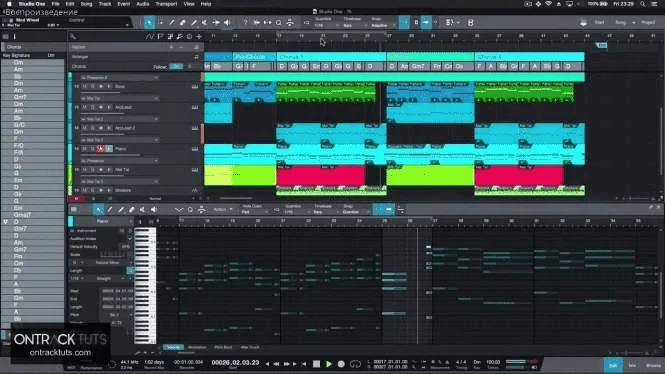Select the Paint tool in the piano roll editor
This screenshot has height=374, width=665.
pos(121,209)
